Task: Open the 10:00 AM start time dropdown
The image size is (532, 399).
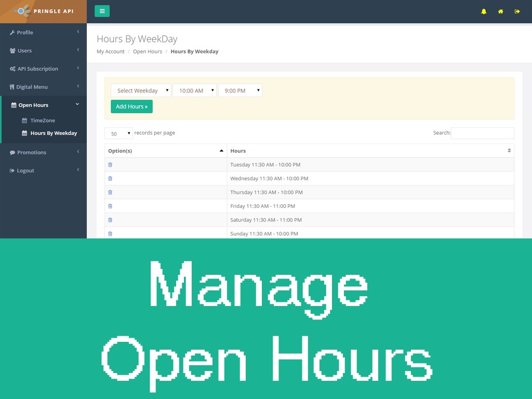Action: point(194,90)
